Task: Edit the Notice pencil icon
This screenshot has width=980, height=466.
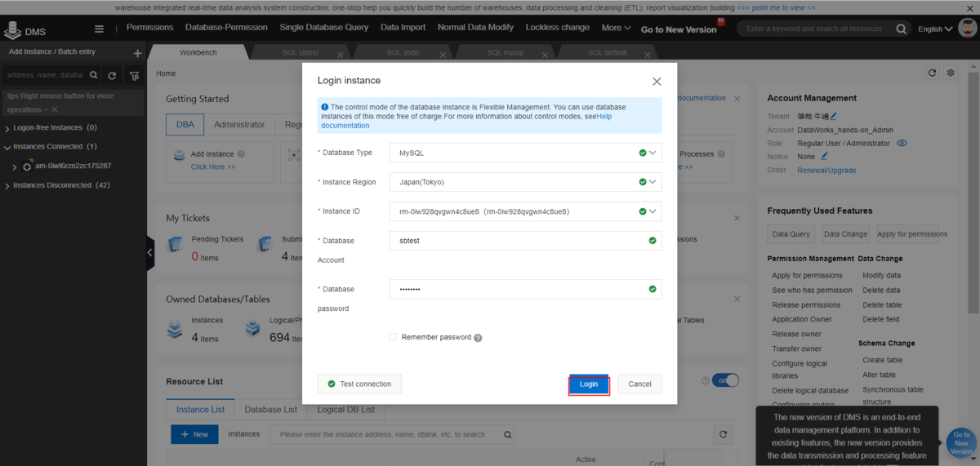Action: 825,156
